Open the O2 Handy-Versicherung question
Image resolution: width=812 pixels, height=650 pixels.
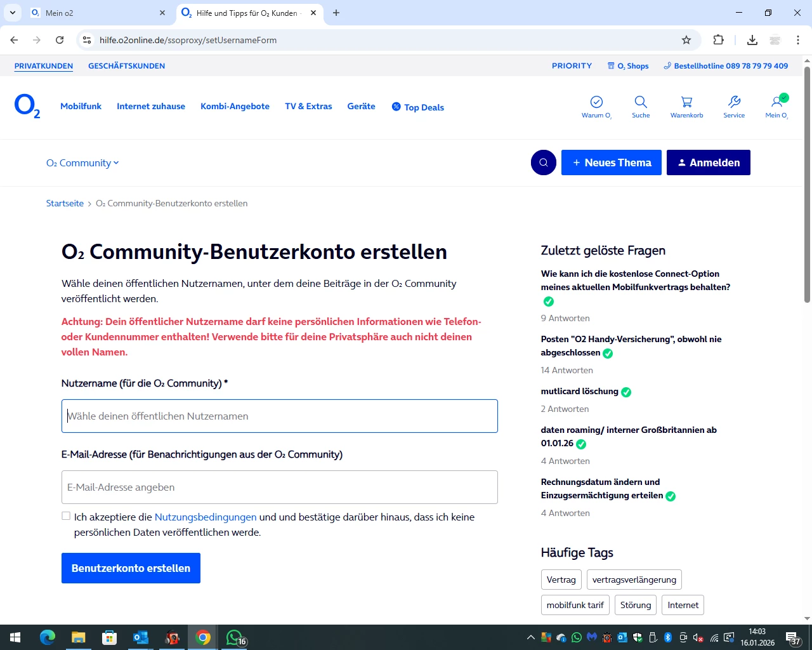click(631, 346)
